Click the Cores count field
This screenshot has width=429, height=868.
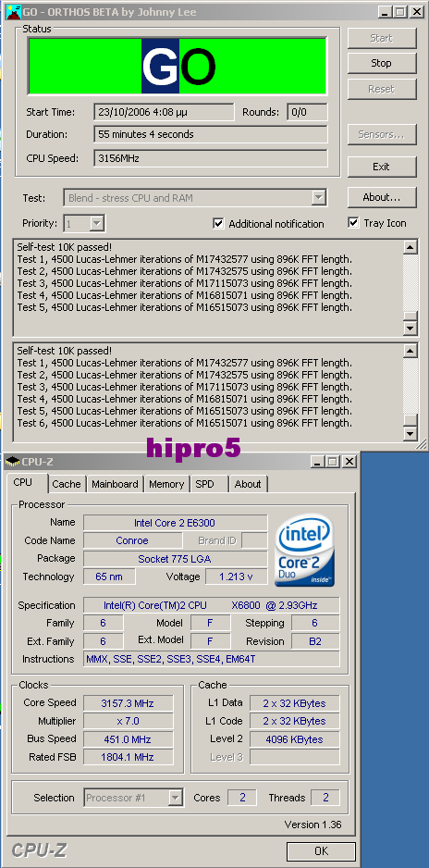pos(242,798)
